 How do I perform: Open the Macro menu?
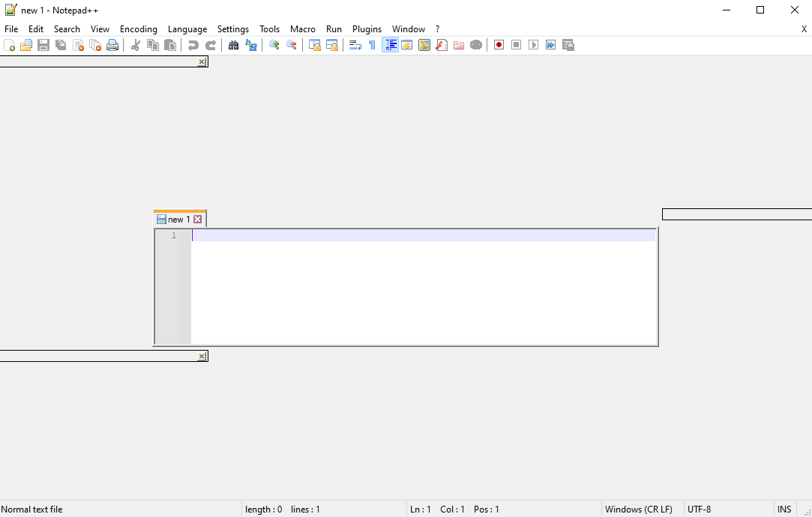point(302,29)
